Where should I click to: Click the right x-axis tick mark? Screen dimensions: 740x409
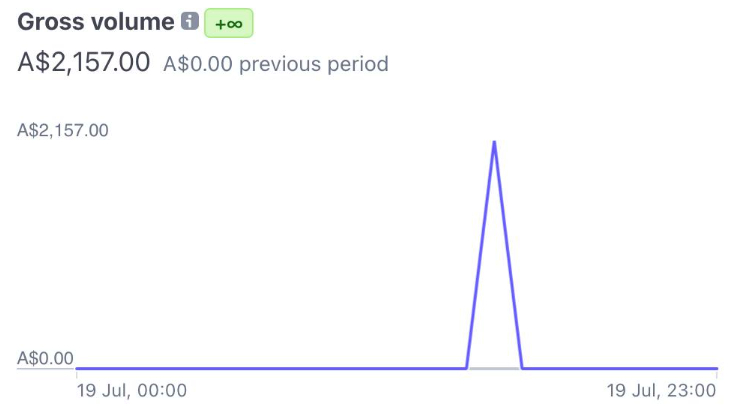[717, 375]
